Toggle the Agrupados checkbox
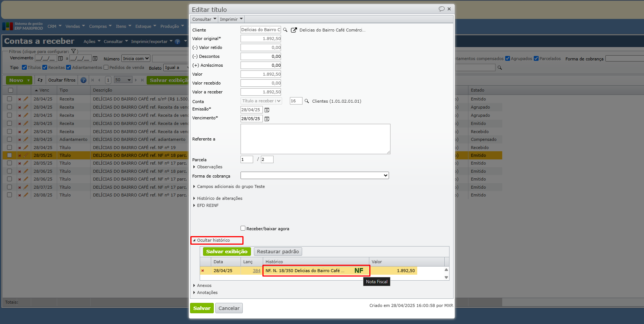This screenshot has width=644, height=324. tap(507, 59)
